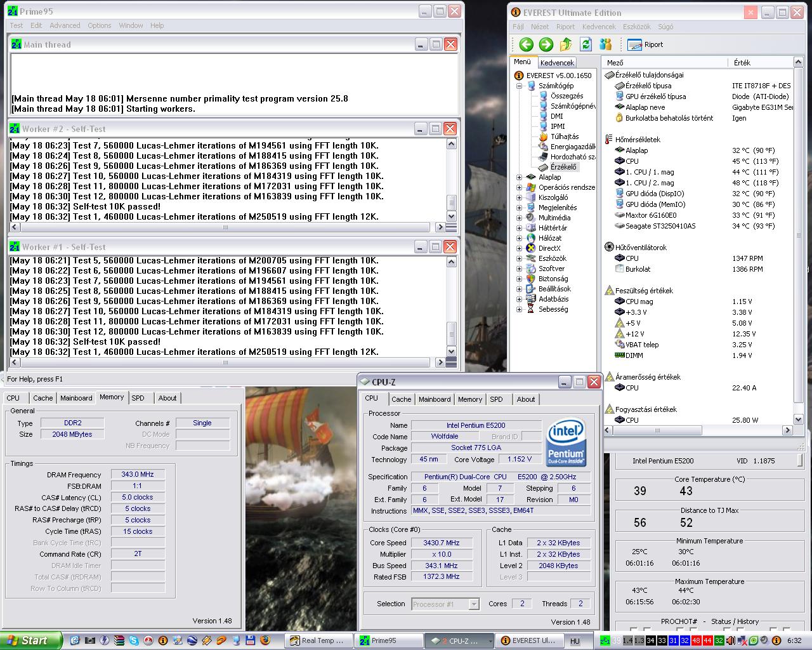This screenshot has height=650, width=812.
Task: Switch to Kedvencek tab in EVEREST sidebar
Action: (557, 62)
